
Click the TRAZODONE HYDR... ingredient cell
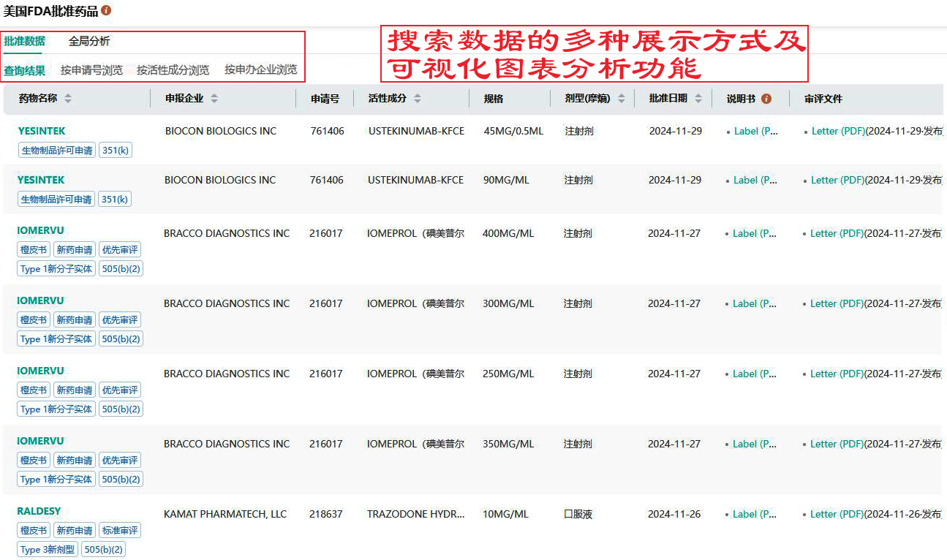click(x=416, y=514)
